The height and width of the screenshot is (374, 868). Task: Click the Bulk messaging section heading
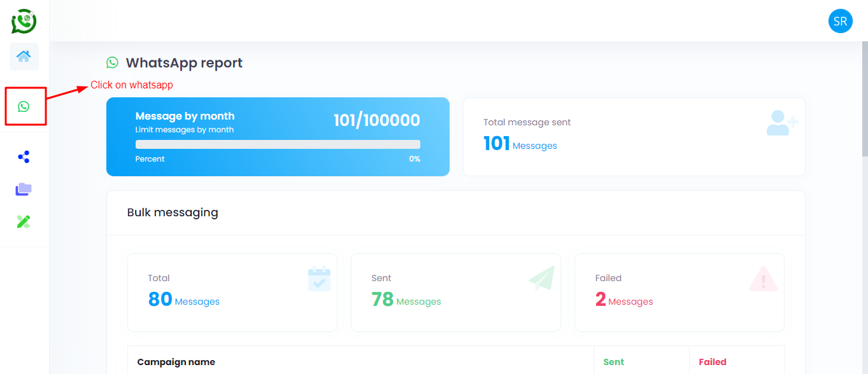[x=173, y=212]
